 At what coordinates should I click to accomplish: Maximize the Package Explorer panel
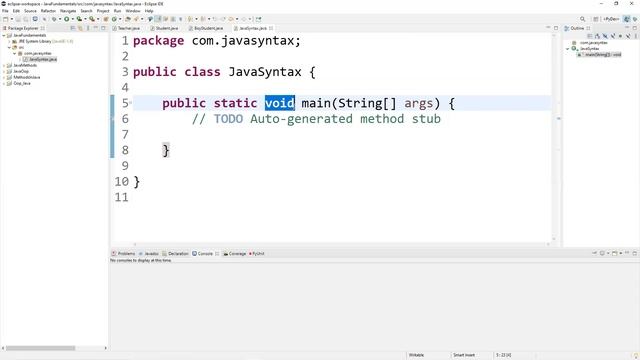click(103, 28)
